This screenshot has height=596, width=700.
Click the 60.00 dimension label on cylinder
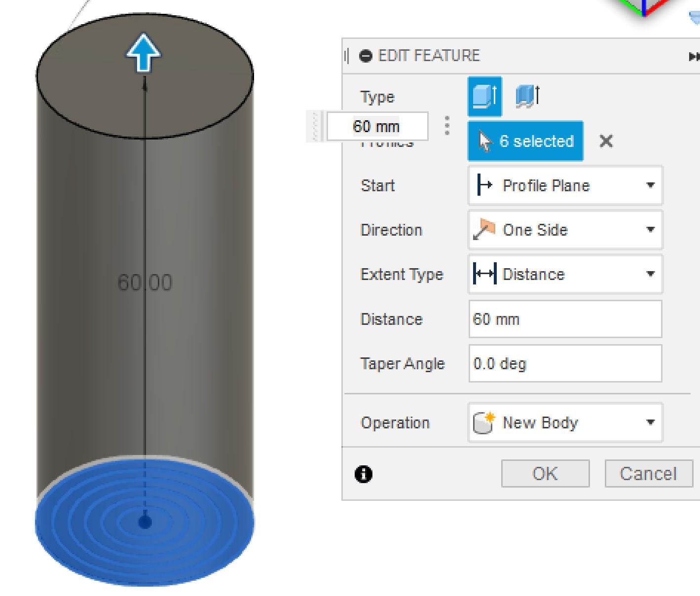pos(145,282)
